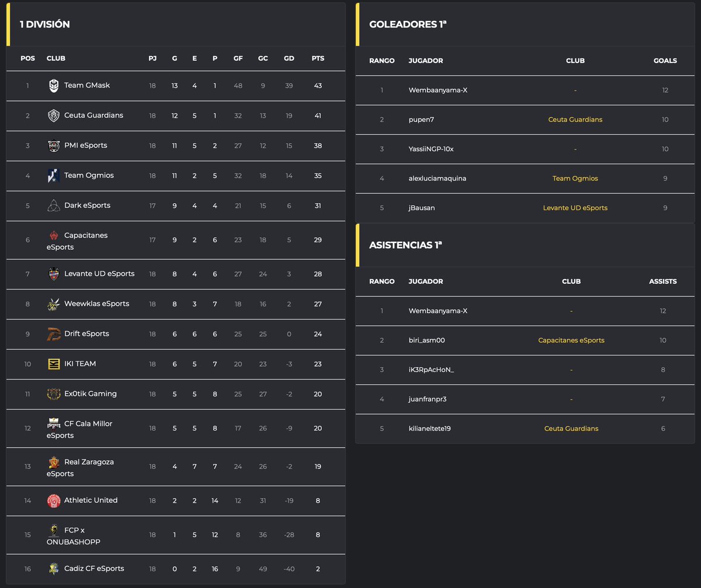701x588 pixels.
Task: Select player jBausan
Action: (x=422, y=208)
